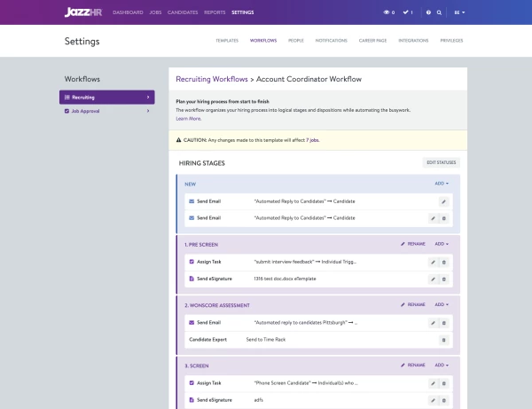Open search with the magnifying glass icon
532x409 pixels.
[x=440, y=12]
